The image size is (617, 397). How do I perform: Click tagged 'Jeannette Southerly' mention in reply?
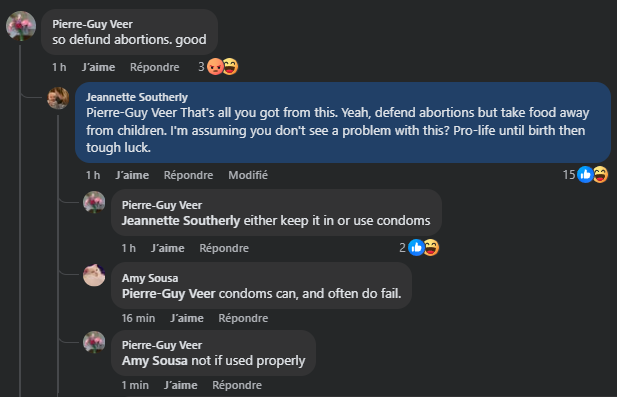click(x=181, y=221)
